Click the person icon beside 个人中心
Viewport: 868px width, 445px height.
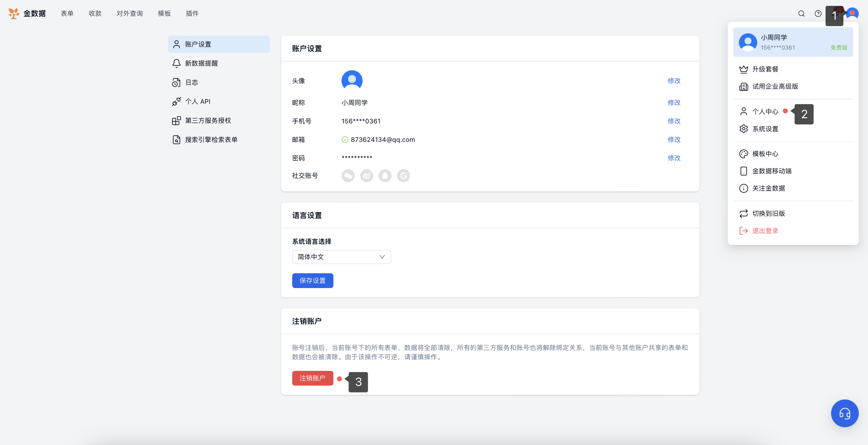coord(744,112)
